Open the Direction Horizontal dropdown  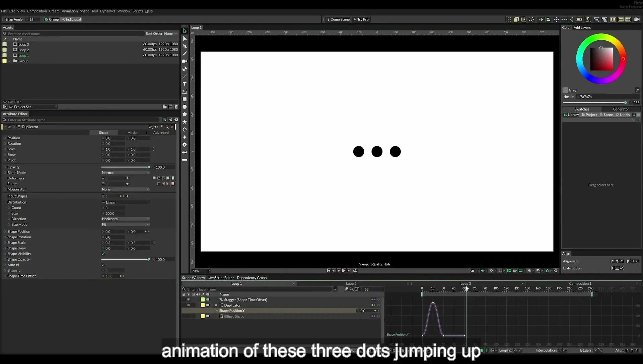[x=125, y=219]
